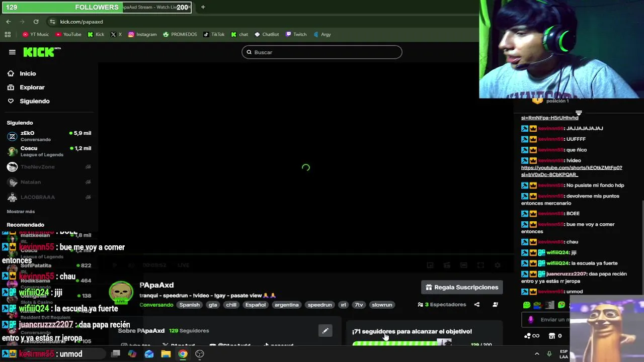The height and width of the screenshot is (362, 644).
Task: Click the share stream icon
Action: (477, 305)
